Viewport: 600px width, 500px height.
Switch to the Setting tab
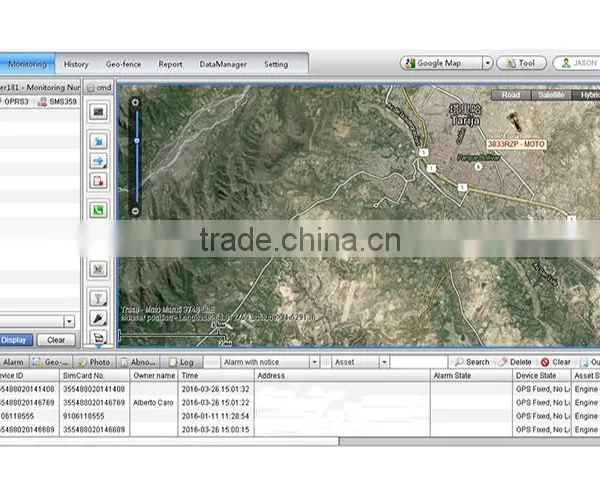pyautogui.click(x=276, y=64)
